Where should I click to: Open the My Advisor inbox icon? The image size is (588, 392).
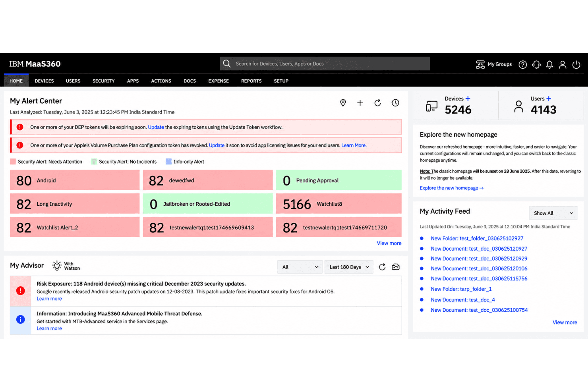tap(396, 267)
